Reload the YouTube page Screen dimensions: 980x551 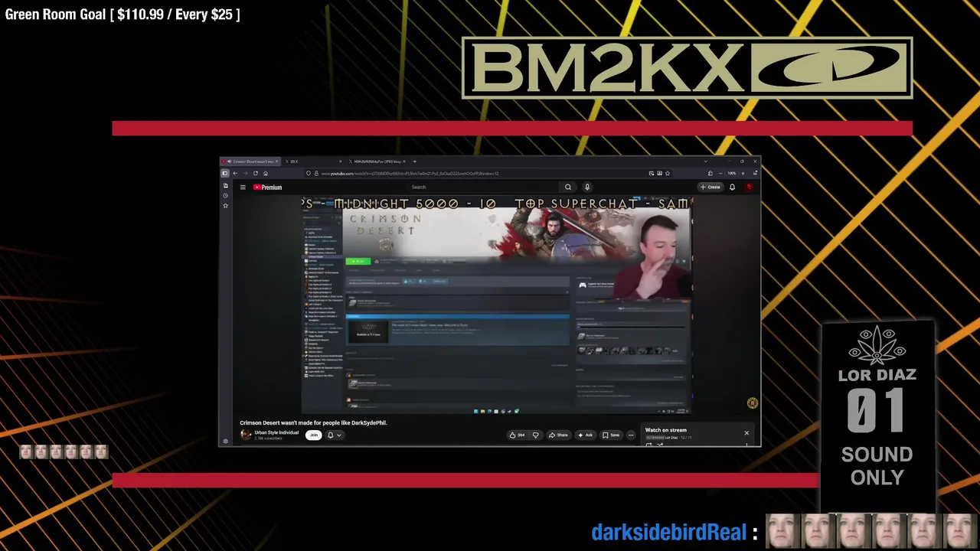(256, 173)
